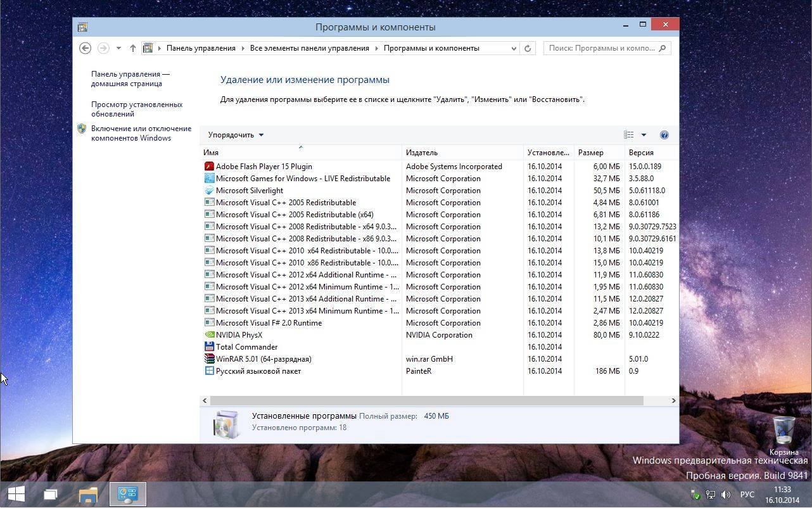Expand the view options dropdown arrow

click(x=644, y=135)
